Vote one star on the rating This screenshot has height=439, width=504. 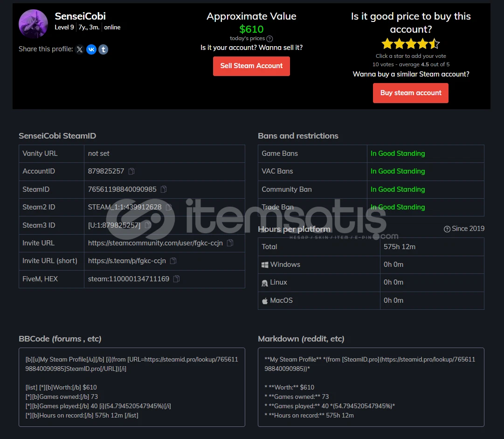tap(387, 44)
